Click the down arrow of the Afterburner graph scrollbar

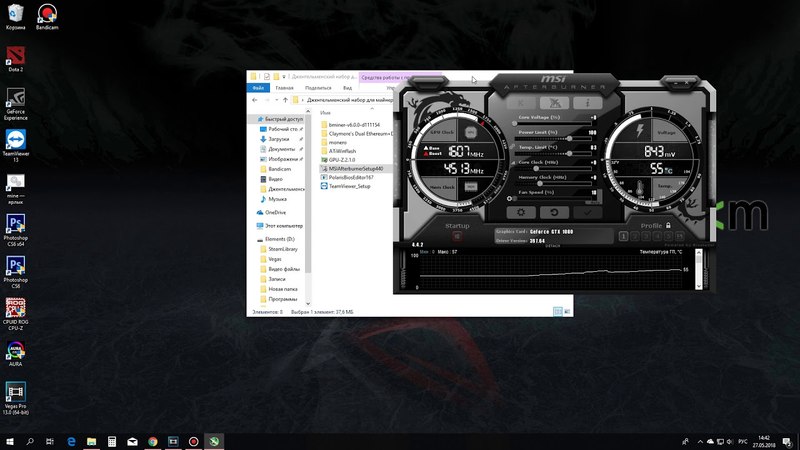(698, 287)
